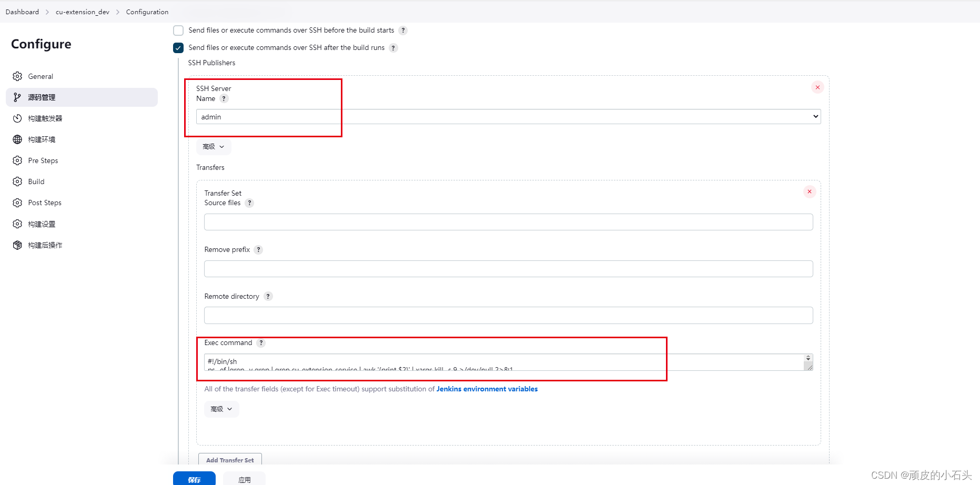Click the 源码管理 branch icon
This screenshot has height=485, width=980.
(x=17, y=97)
